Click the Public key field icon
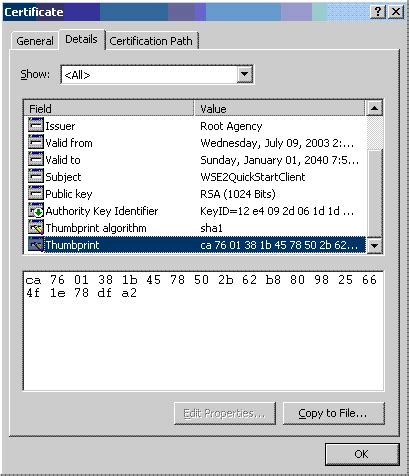Screen dimensions: 409x476 click(36, 193)
